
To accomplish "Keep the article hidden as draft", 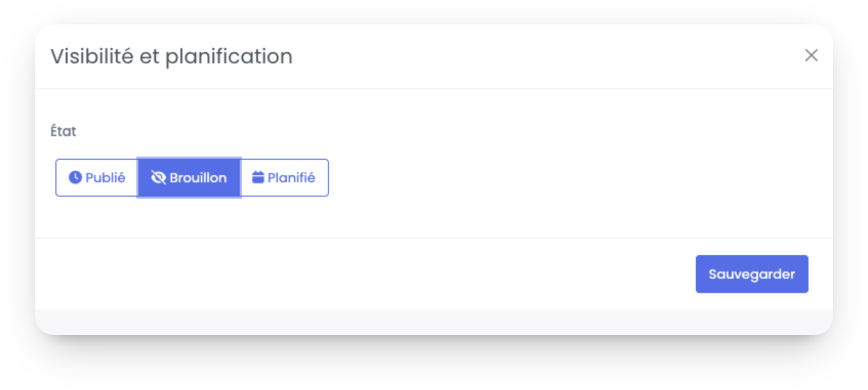I will (189, 178).
